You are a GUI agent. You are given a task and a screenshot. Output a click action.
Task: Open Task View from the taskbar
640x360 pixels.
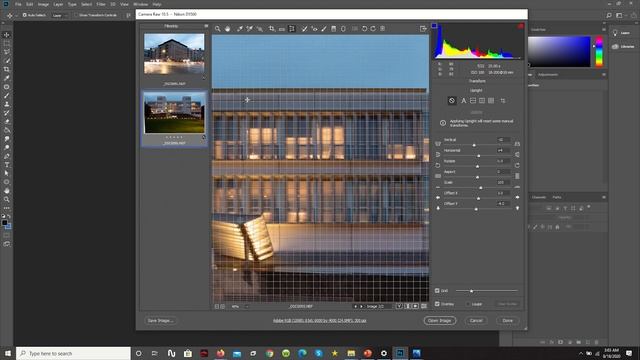pos(155,353)
